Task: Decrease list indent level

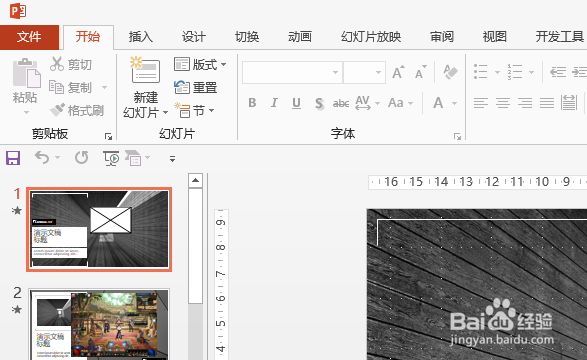Action: (x=558, y=71)
